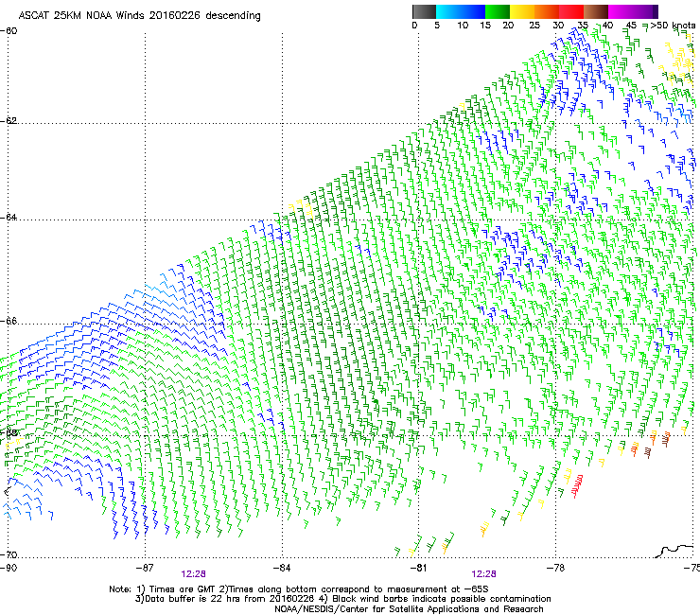Click the -90 longitude axis label
The height and width of the screenshot is (615, 700).
point(9,568)
